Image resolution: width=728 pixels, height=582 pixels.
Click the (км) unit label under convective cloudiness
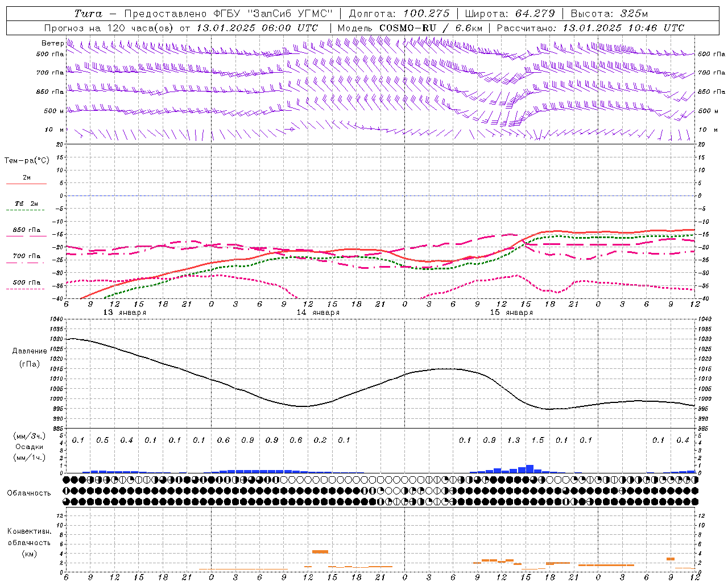(29, 554)
